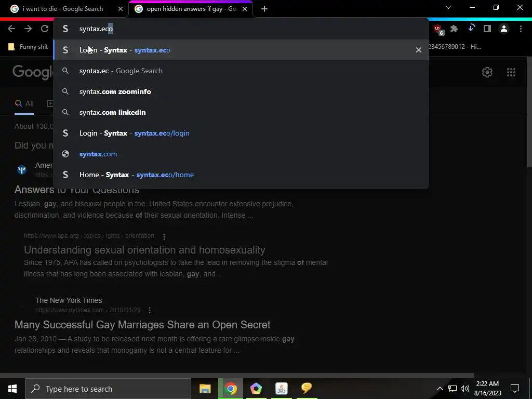Image resolution: width=532 pixels, height=399 pixels.
Task: Open the taskbar clock showing 2:22 AM
Action: tap(487, 389)
